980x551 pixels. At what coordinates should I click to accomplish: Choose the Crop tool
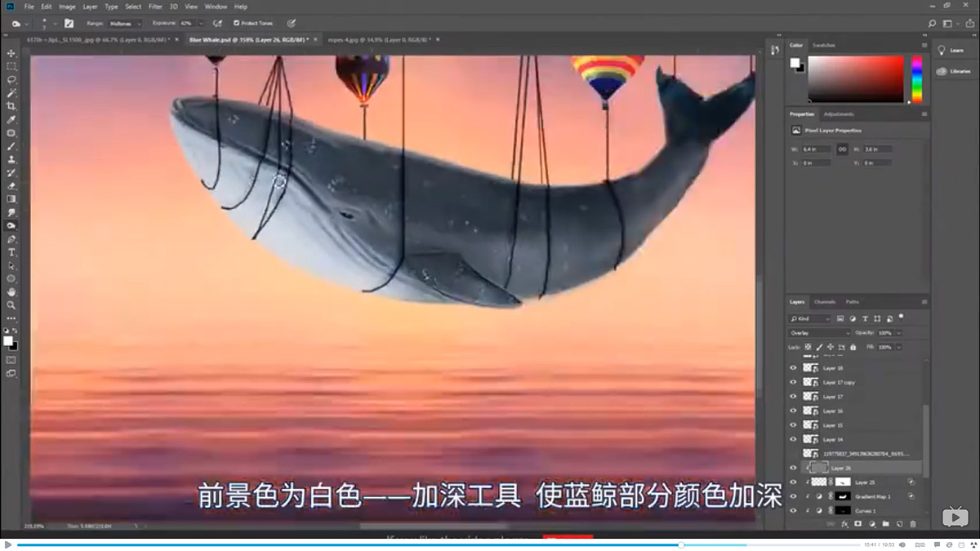tap(11, 104)
